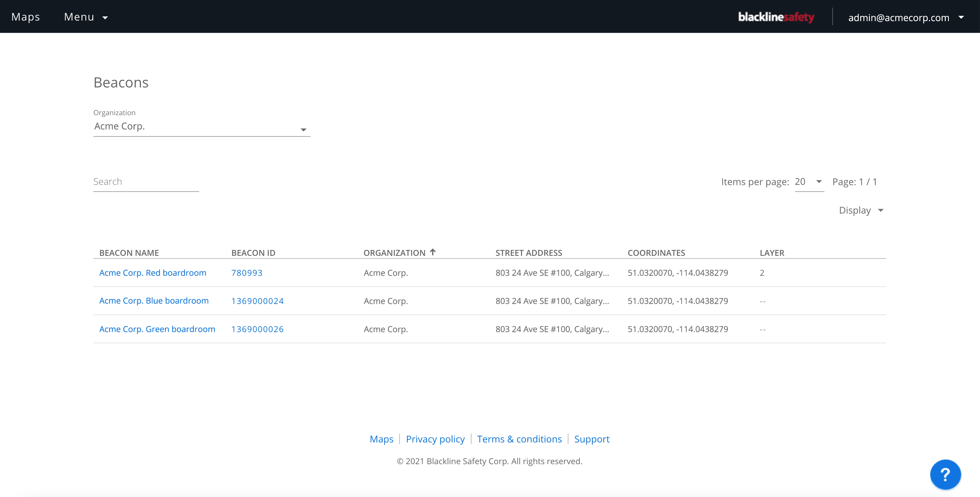The height and width of the screenshot is (497, 980).
Task: Open the help question mark button
Action: 945,474
